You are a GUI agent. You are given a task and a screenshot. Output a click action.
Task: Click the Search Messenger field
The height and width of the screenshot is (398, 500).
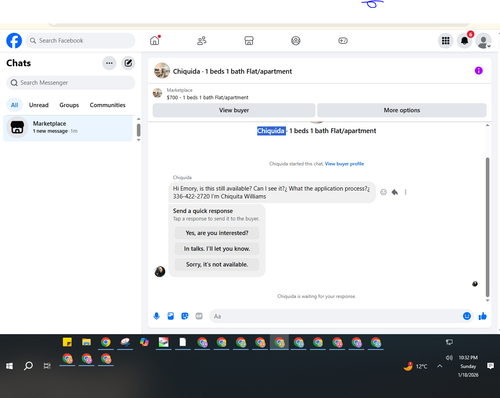[x=71, y=83]
